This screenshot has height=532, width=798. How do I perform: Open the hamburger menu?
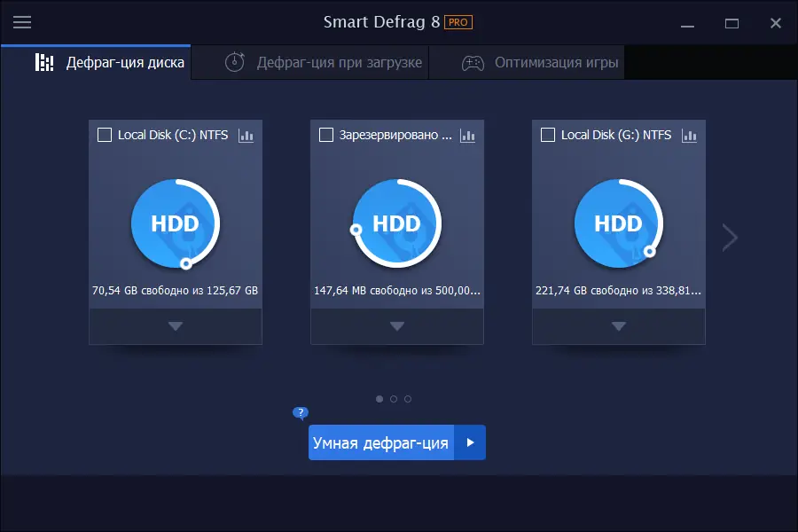tap(22, 22)
